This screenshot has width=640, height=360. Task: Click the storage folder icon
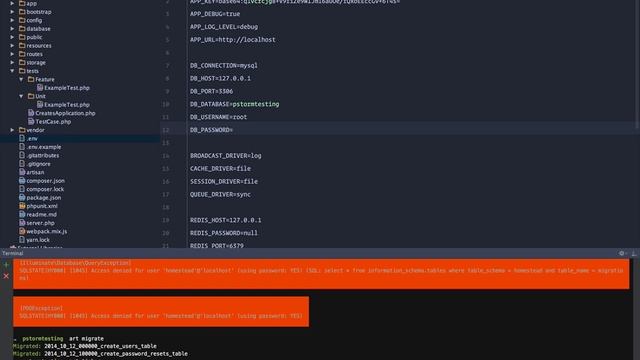coord(22,62)
